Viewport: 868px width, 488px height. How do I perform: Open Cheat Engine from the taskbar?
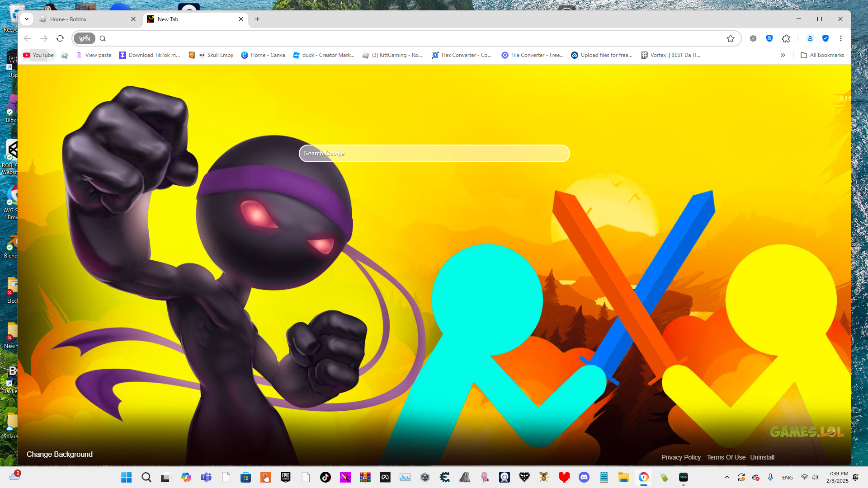click(x=445, y=477)
